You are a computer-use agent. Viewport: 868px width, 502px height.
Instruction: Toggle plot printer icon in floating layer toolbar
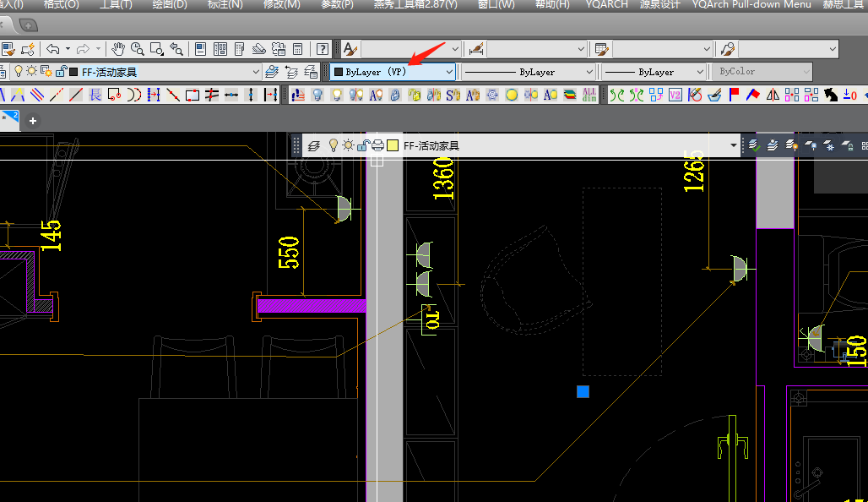pyautogui.click(x=377, y=145)
